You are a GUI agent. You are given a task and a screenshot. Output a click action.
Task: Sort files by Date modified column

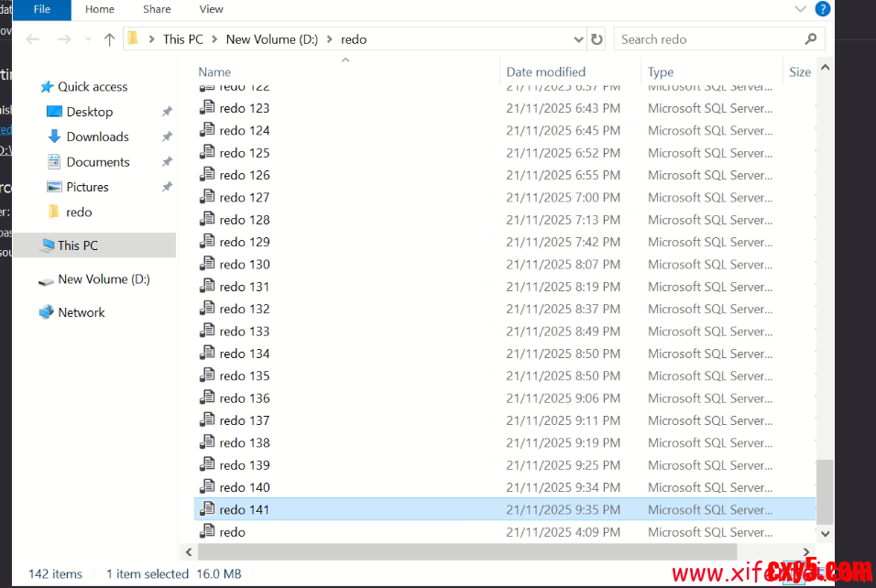point(545,72)
